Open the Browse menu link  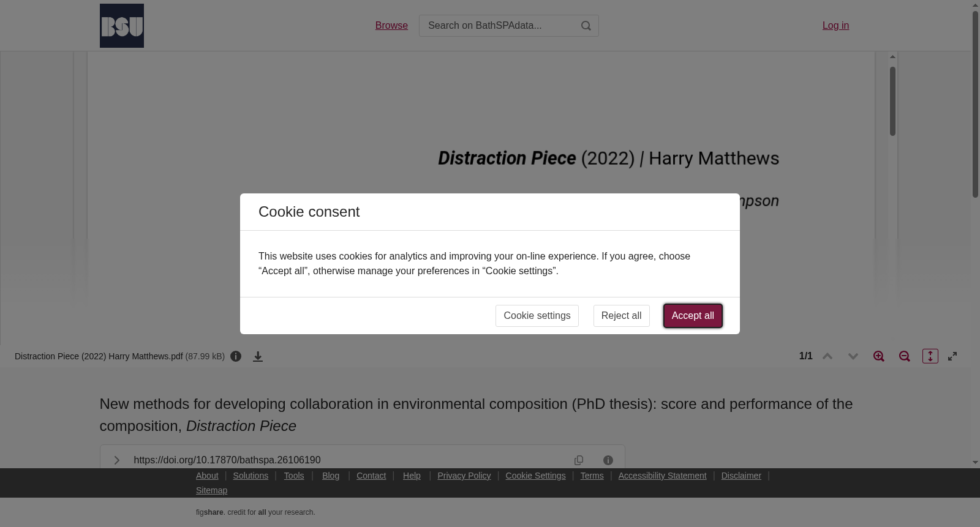click(x=391, y=26)
